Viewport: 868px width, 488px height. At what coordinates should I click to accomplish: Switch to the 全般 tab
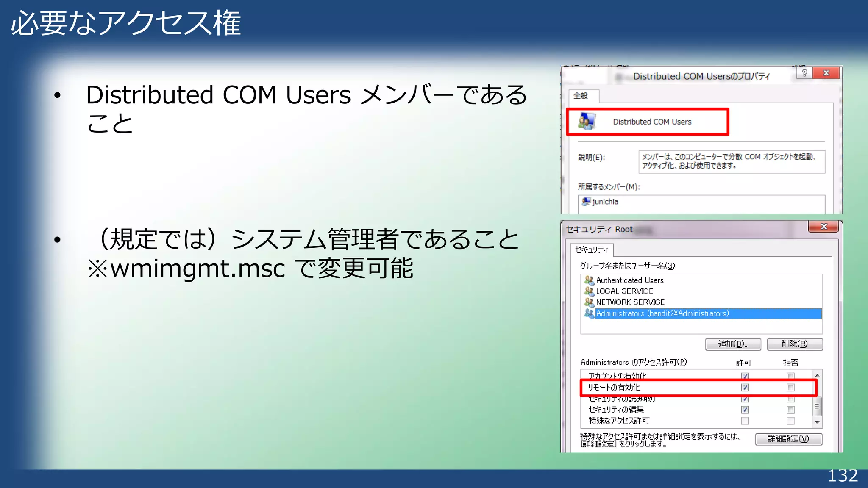(581, 96)
